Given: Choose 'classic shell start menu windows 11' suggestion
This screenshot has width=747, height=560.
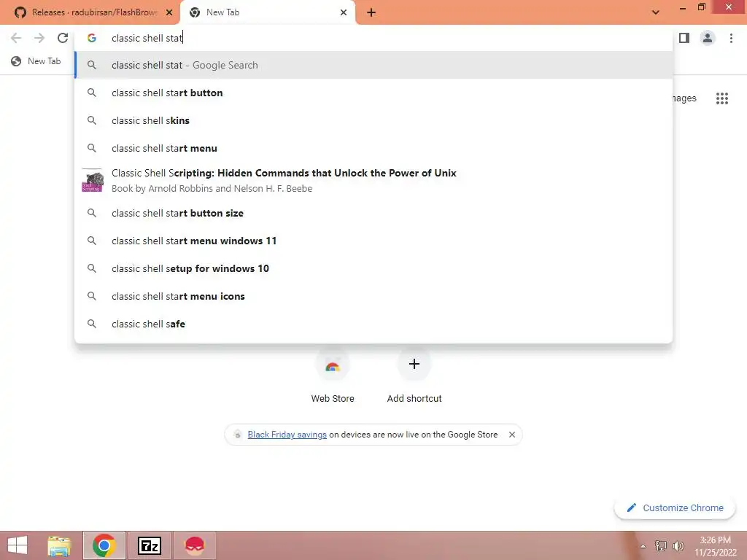Looking at the screenshot, I should pos(373,241).
